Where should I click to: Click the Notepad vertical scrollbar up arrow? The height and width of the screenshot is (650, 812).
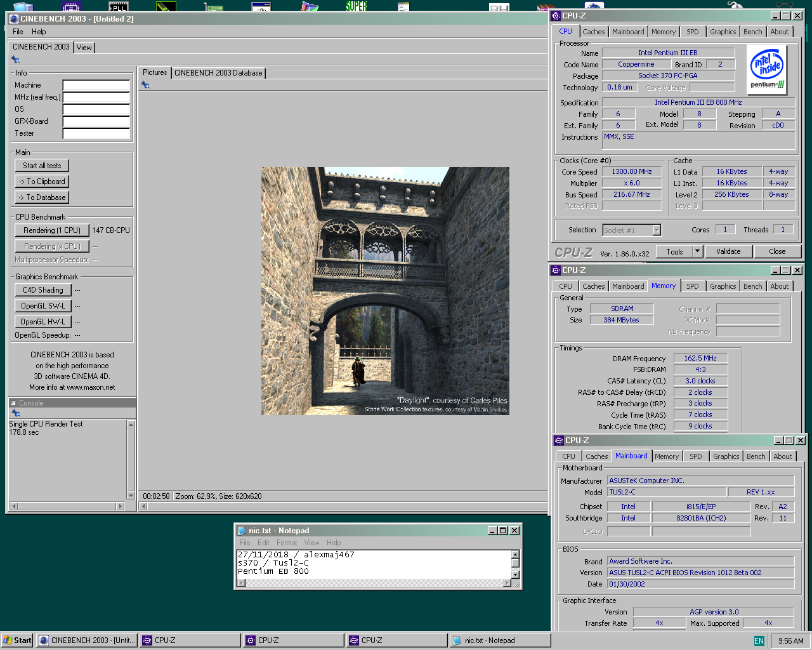coord(515,555)
